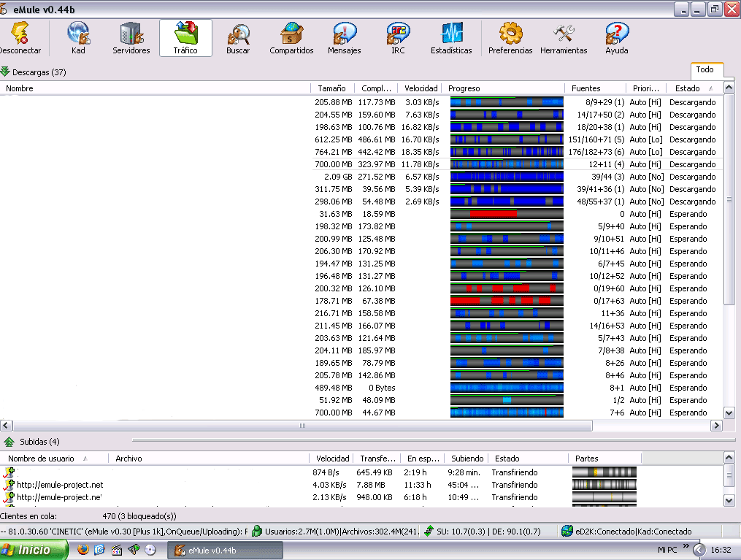
Task: Sort uploads by Nombre de usuario
Action: tap(54, 459)
